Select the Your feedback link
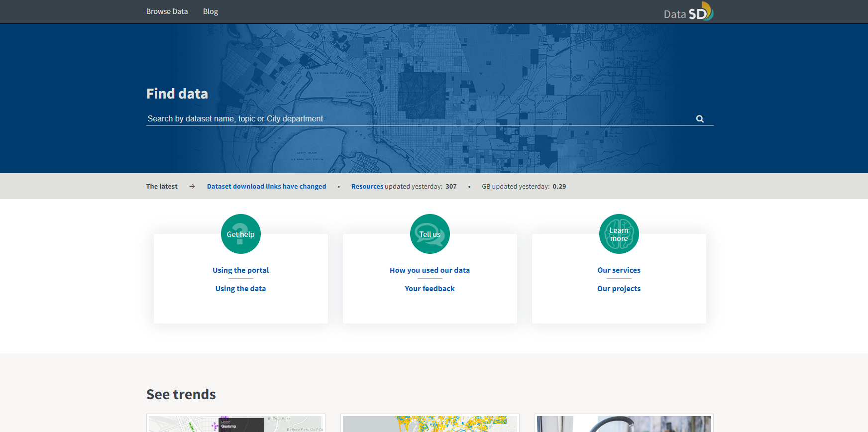 pyautogui.click(x=430, y=289)
